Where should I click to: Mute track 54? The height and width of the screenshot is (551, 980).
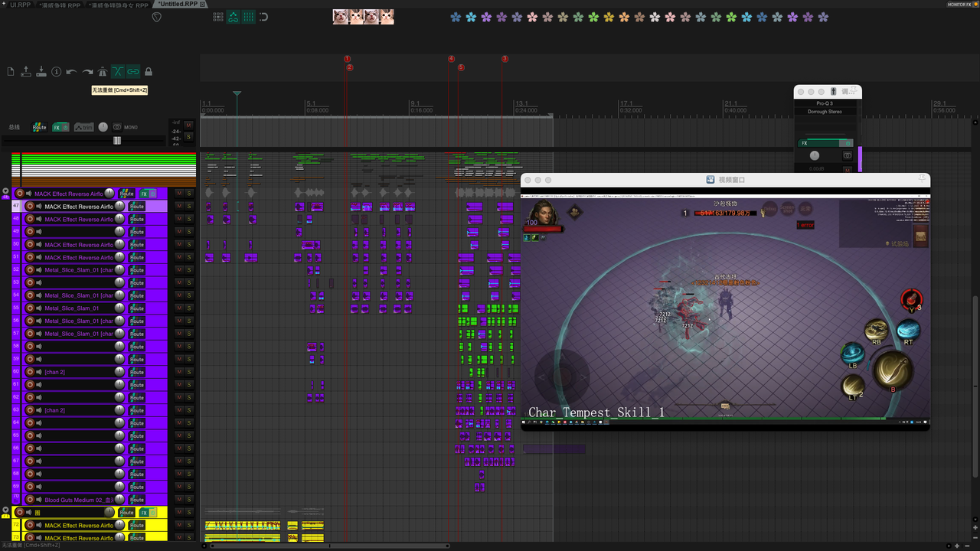coord(179,295)
